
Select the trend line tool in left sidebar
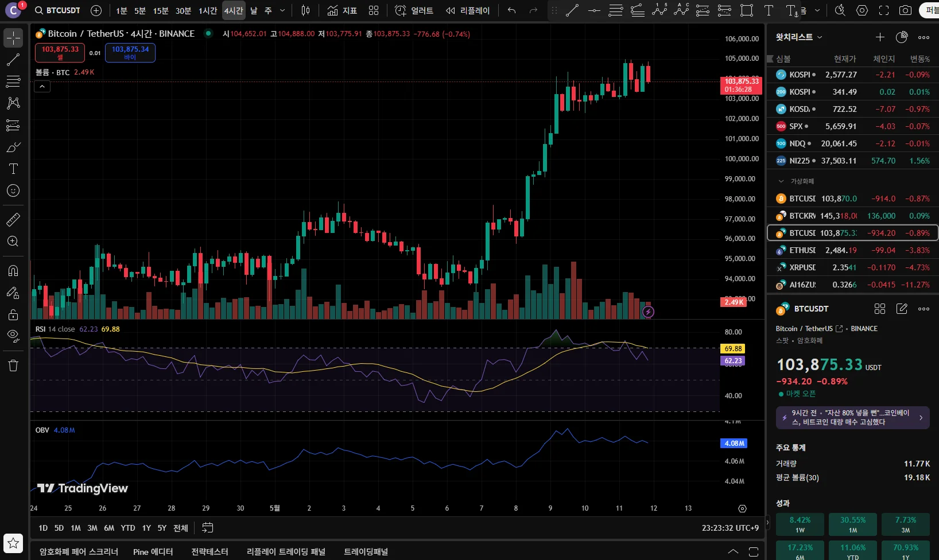(13, 60)
